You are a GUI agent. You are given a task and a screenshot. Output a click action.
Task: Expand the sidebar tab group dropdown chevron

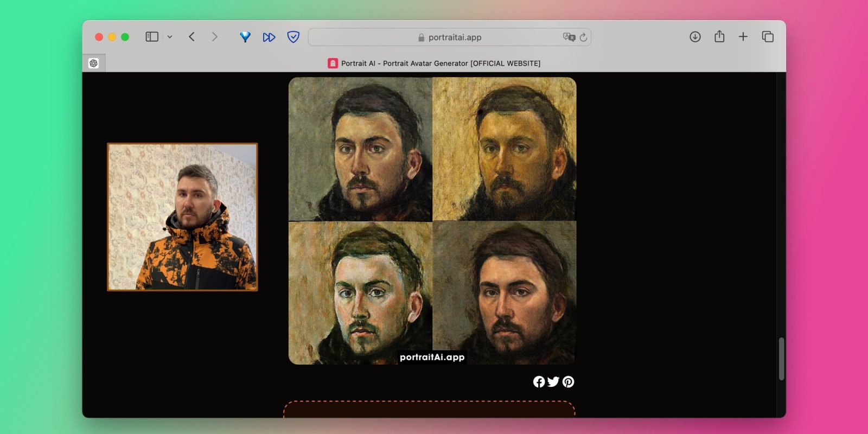(170, 37)
